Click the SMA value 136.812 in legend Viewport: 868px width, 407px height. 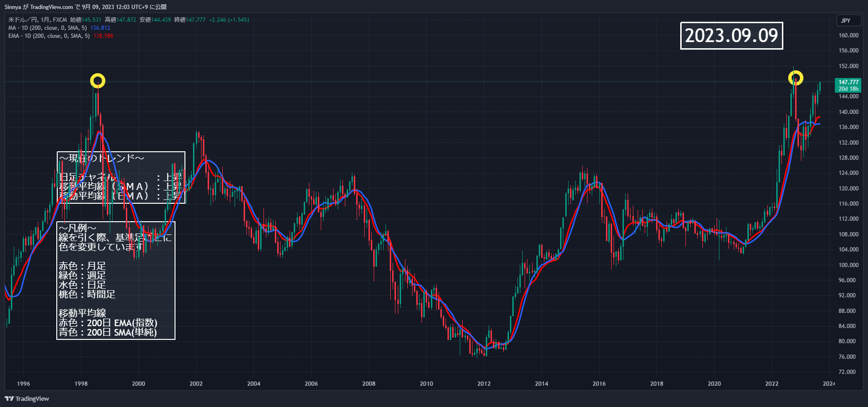coord(100,28)
